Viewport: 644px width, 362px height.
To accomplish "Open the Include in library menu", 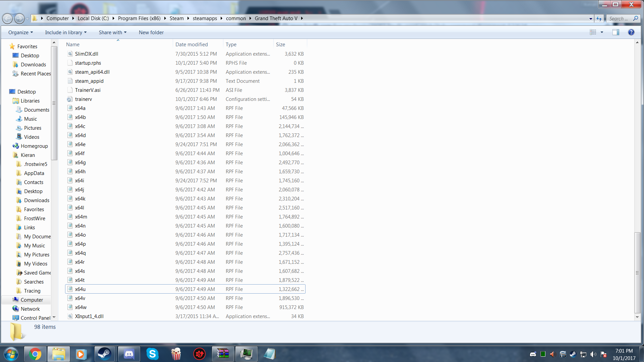I will (x=66, y=33).
